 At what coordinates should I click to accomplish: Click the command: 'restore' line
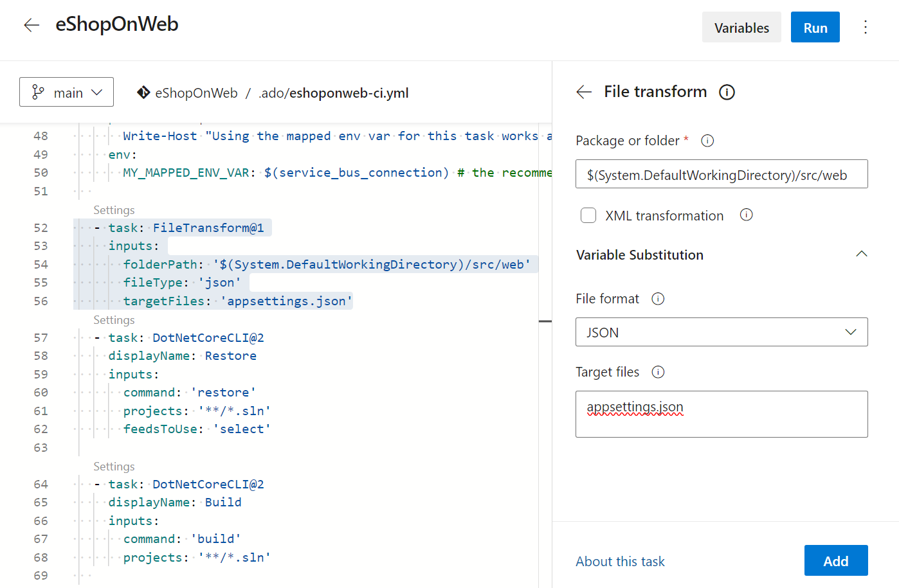coord(190,392)
